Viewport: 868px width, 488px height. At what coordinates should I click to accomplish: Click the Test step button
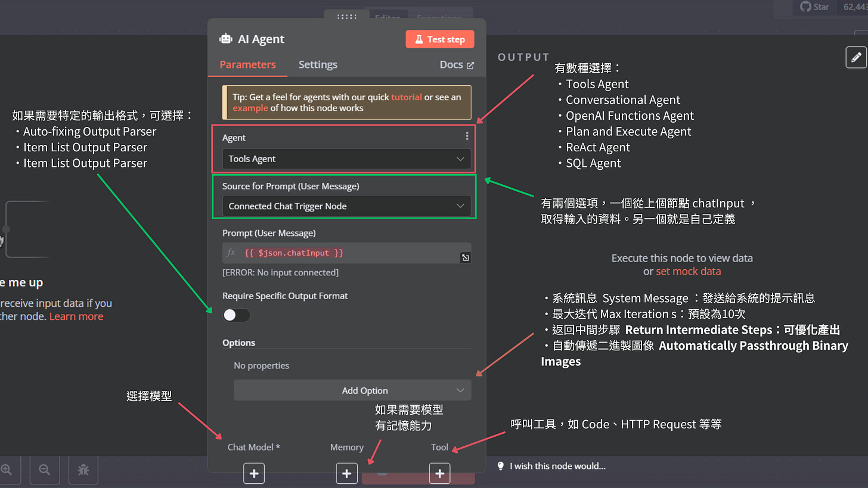tap(439, 39)
